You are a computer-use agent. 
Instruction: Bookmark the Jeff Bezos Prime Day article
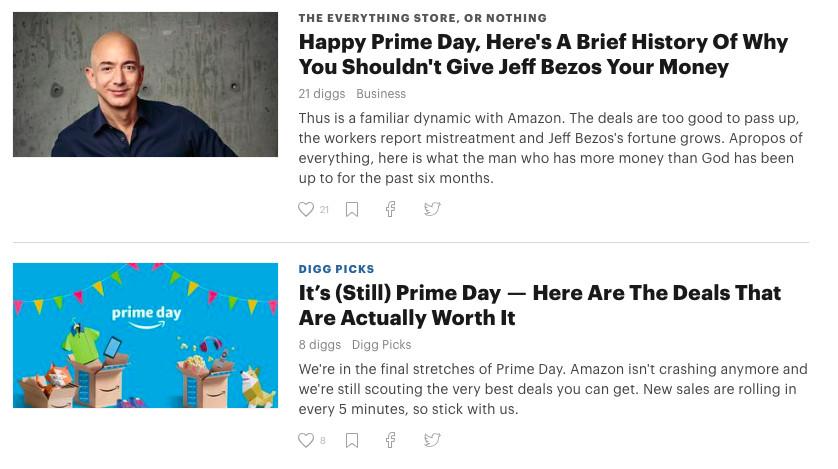point(352,209)
